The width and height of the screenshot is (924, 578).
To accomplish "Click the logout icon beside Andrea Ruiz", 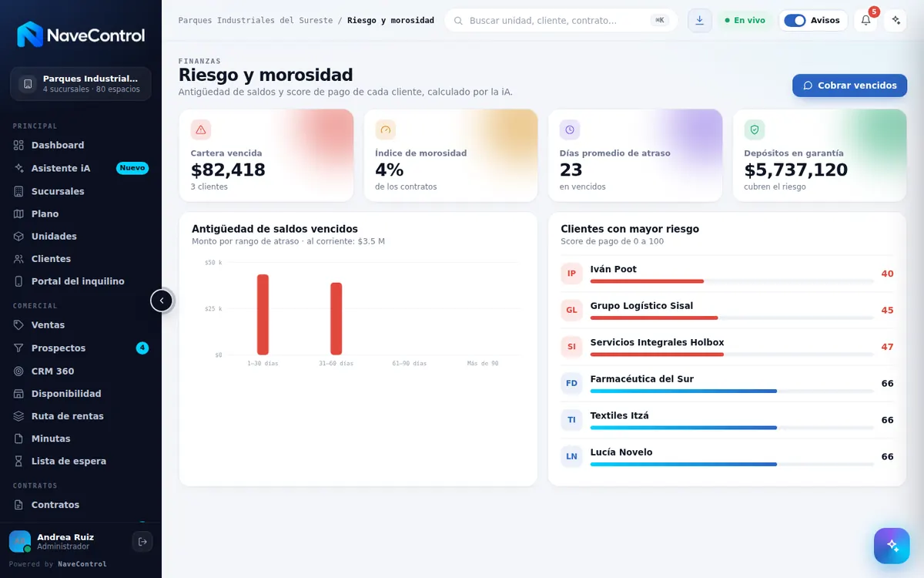I will click(142, 542).
